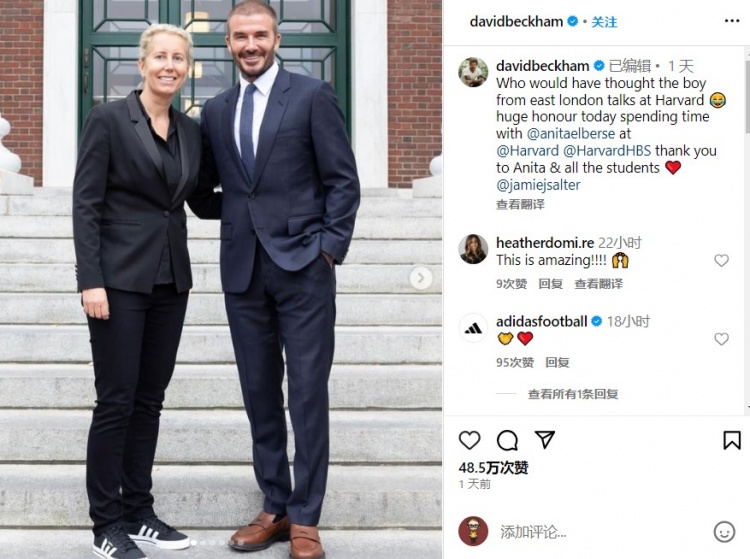Open the comment bubble icon
750x559 pixels.
pyautogui.click(x=507, y=440)
